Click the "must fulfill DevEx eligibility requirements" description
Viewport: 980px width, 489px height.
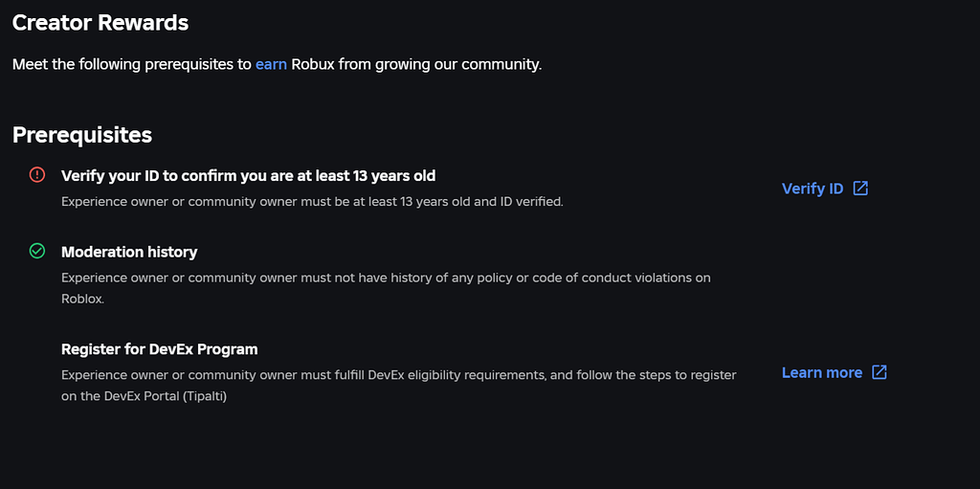click(398, 375)
